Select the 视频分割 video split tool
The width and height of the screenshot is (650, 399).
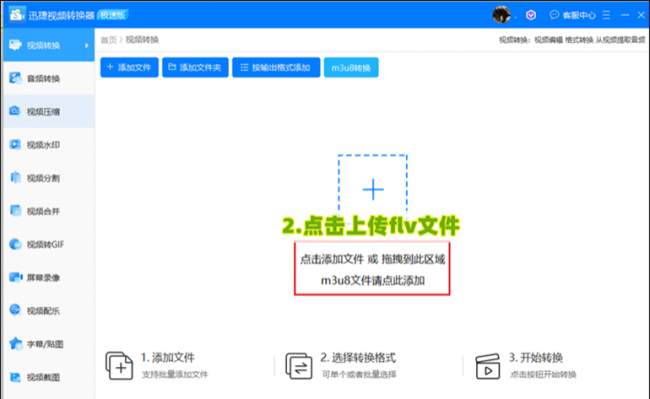[49, 178]
